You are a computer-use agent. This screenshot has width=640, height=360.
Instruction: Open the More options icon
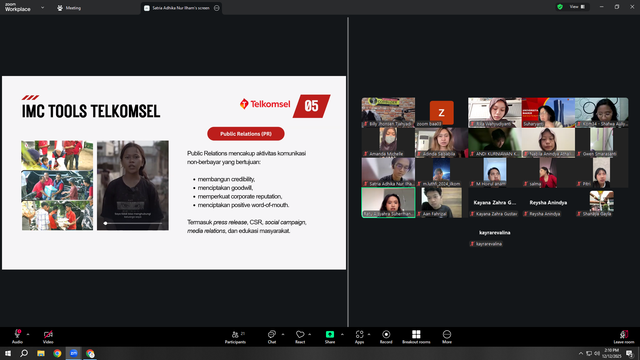click(x=447, y=337)
